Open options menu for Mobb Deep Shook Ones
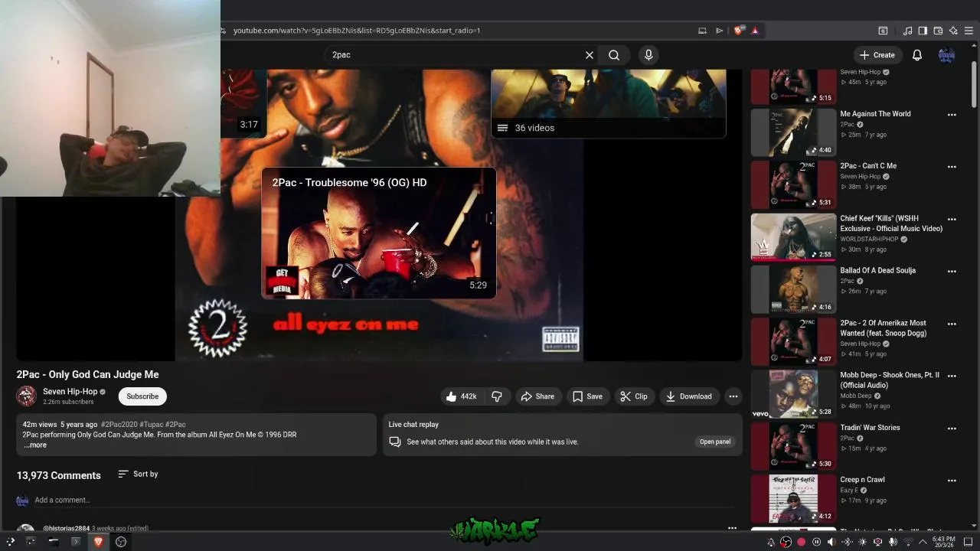Viewport: 980px width, 551px height. click(952, 376)
